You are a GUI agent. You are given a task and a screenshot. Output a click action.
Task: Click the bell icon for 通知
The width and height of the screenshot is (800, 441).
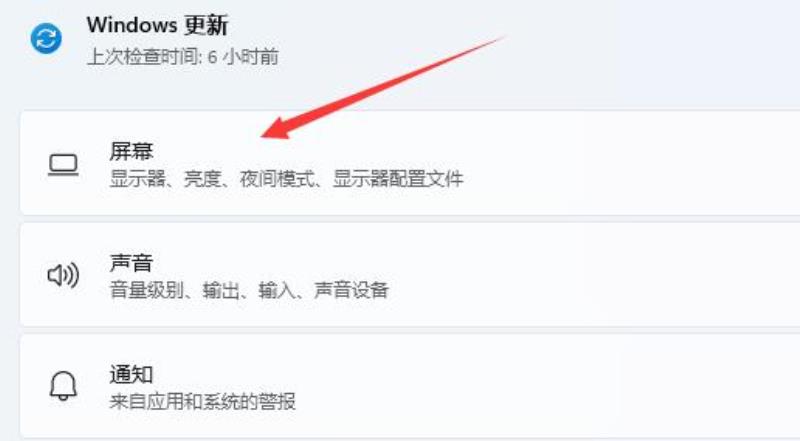tap(63, 385)
